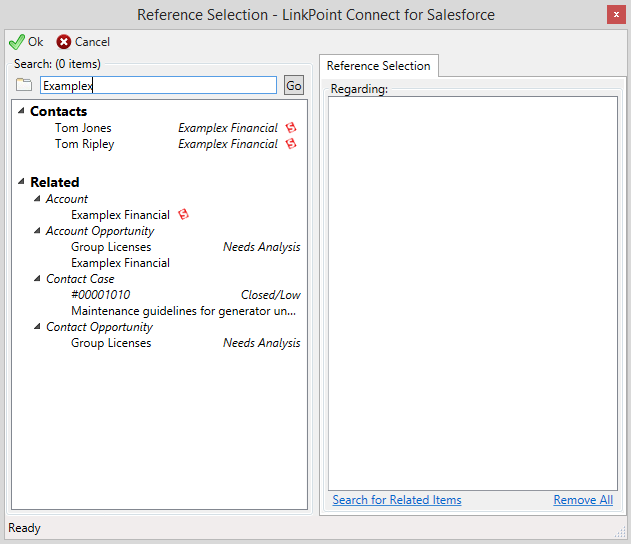Click the Contact Opportunity group label
Viewport: 631px width, 544px height.
pyautogui.click(x=99, y=328)
